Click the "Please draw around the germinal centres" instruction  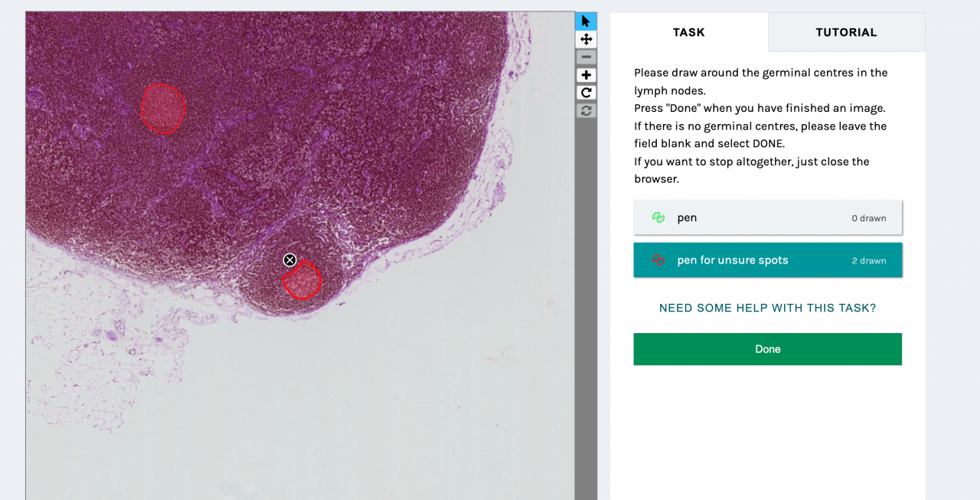[761, 82]
